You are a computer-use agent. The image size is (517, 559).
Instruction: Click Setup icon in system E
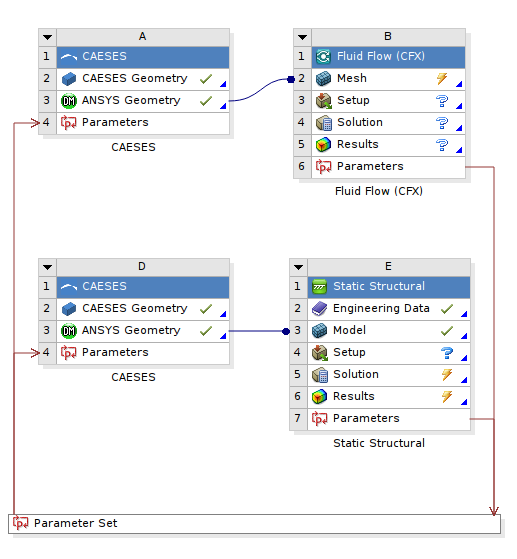[319, 353]
